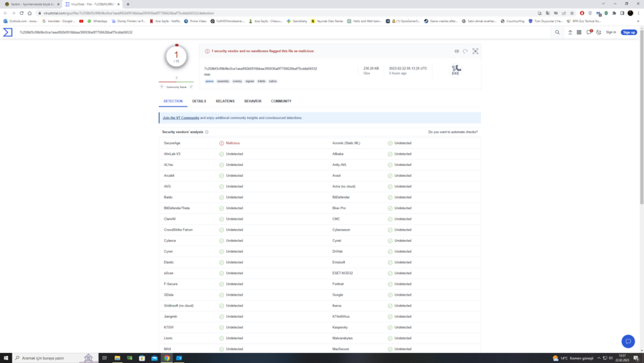This screenshot has width=644, height=363.
Task: Click the Sign up button
Action: click(x=629, y=32)
